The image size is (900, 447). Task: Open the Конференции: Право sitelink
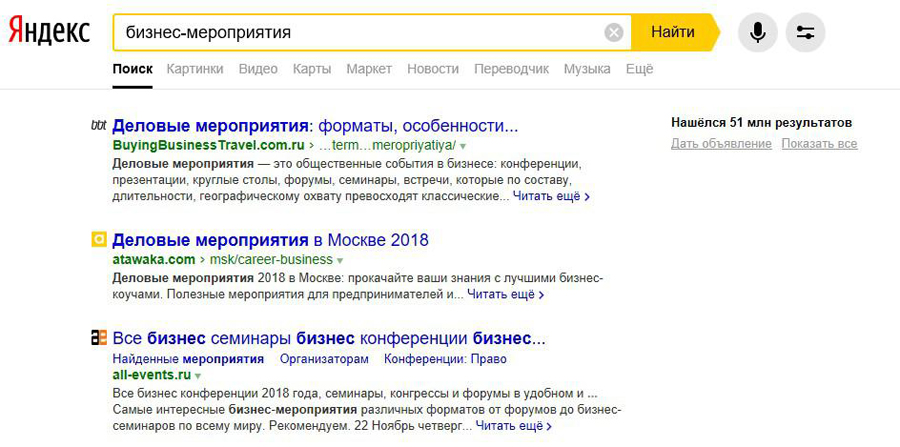pyautogui.click(x=445, y=359)
